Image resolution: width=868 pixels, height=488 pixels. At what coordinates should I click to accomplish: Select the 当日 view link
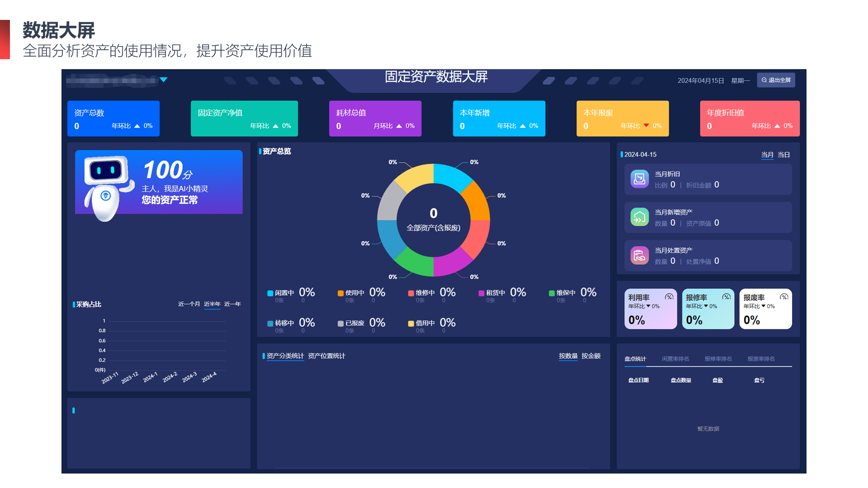(x=783, y=155)
